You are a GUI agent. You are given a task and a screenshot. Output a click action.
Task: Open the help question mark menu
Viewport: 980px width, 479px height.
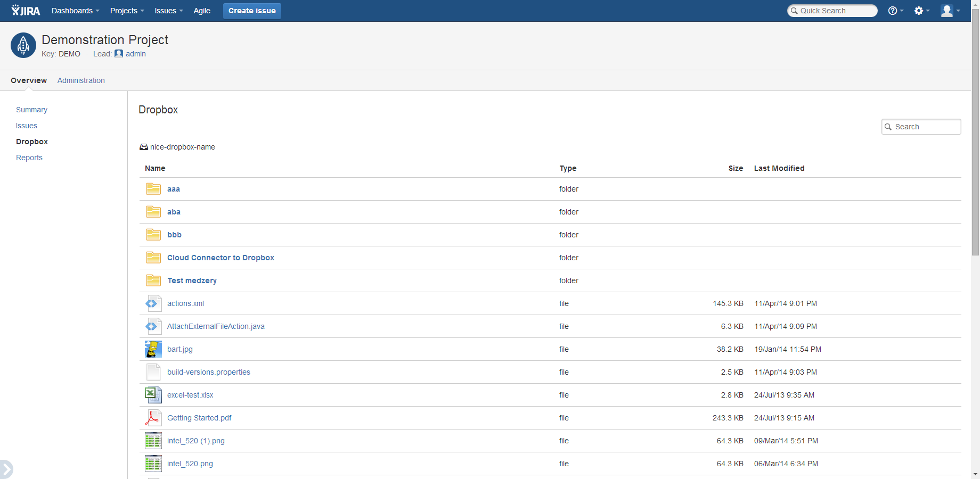point(896,11)
